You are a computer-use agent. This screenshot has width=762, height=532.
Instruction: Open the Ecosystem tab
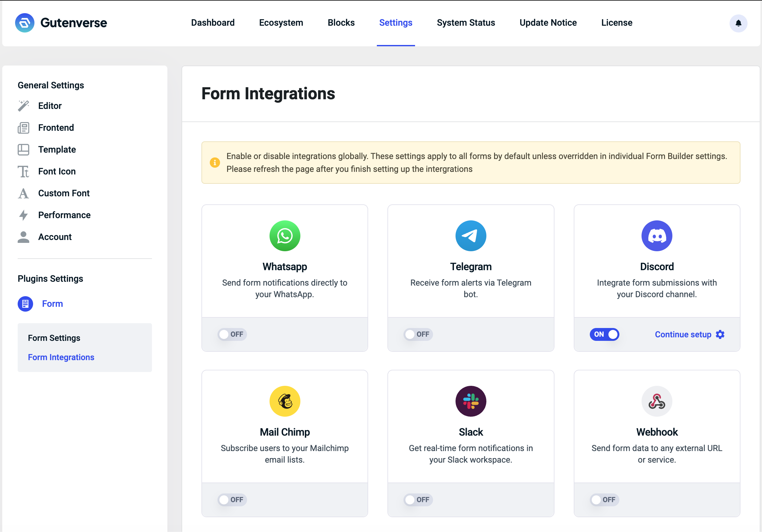281,22
